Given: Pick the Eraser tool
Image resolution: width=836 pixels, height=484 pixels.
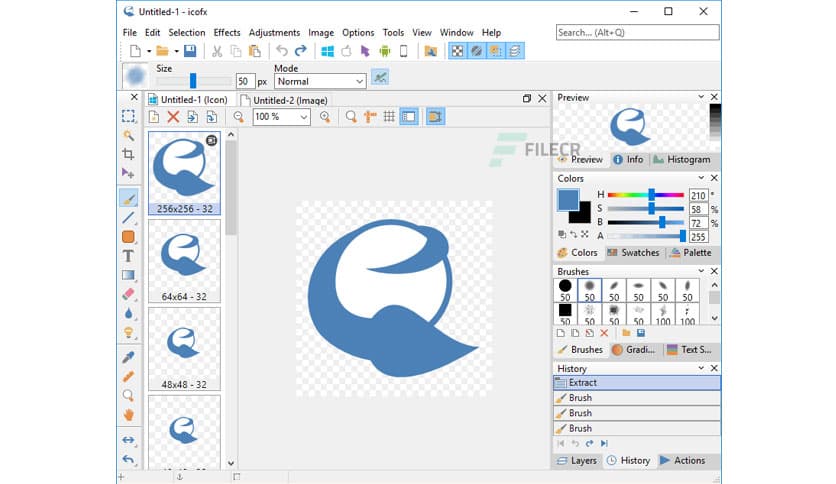Looking at the screenshot, I should [x=128, y=294].
